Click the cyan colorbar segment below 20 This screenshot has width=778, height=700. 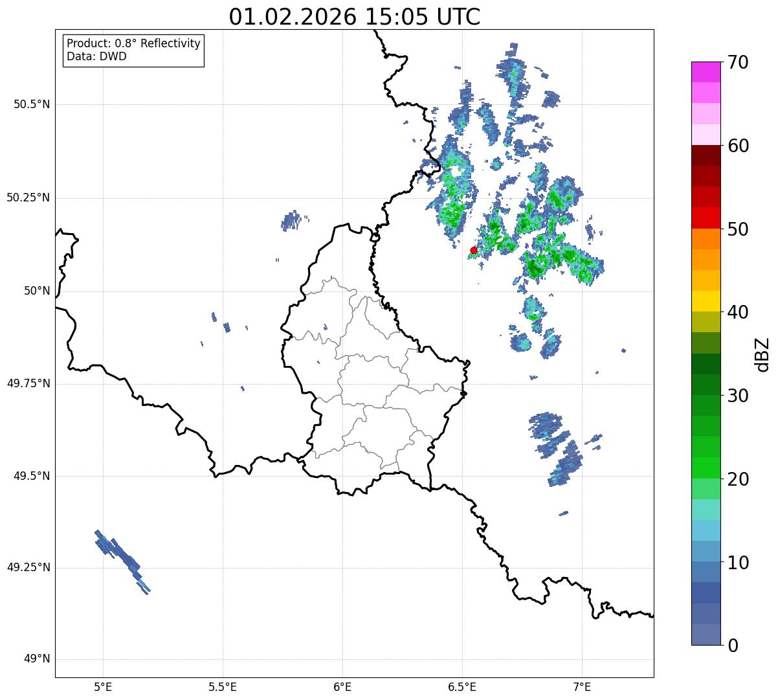point(706,510)
